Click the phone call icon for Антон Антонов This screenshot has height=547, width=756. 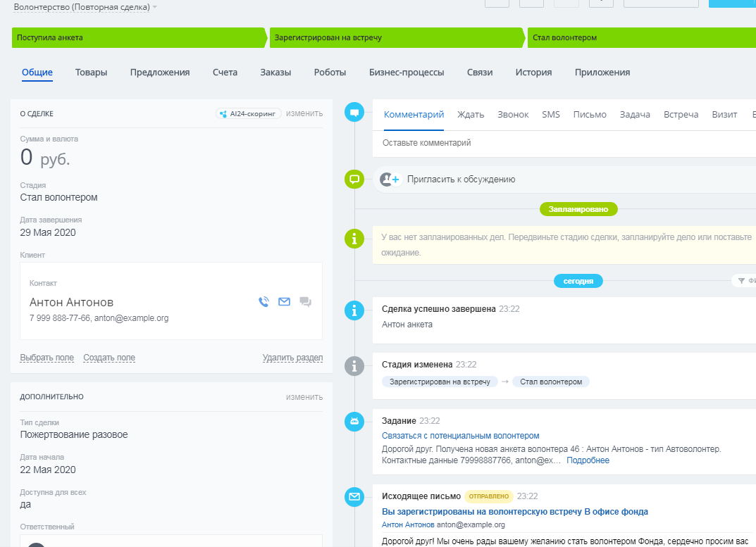point(264,302)
